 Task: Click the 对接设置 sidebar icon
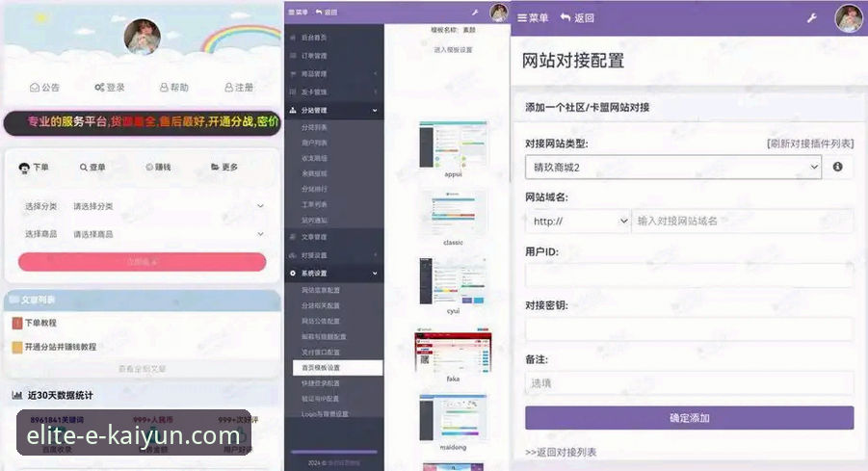coord(293,255)
